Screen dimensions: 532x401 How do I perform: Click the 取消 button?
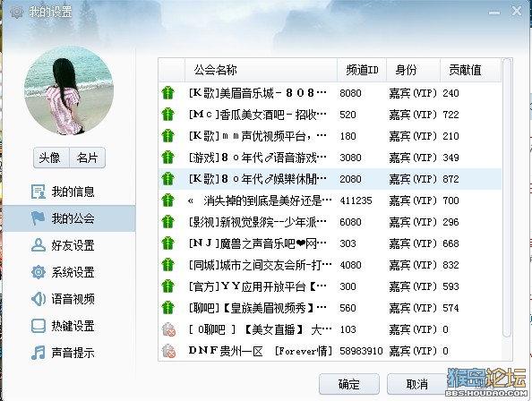pyautogui.click(x=417, y=384)
